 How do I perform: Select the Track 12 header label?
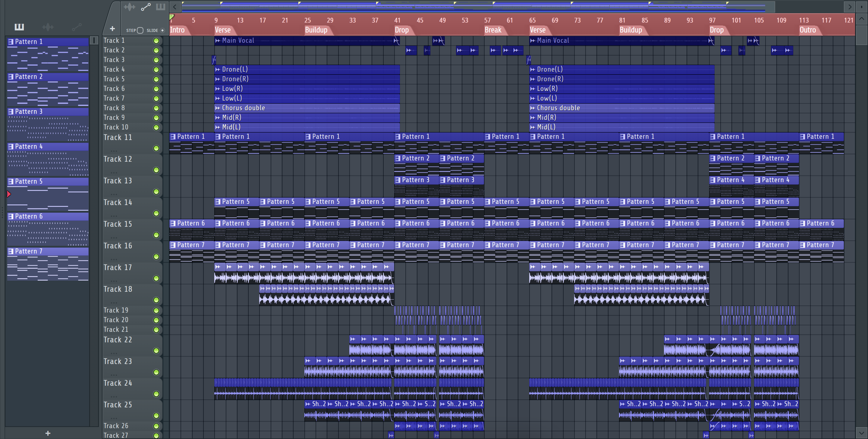click(118, 159)
